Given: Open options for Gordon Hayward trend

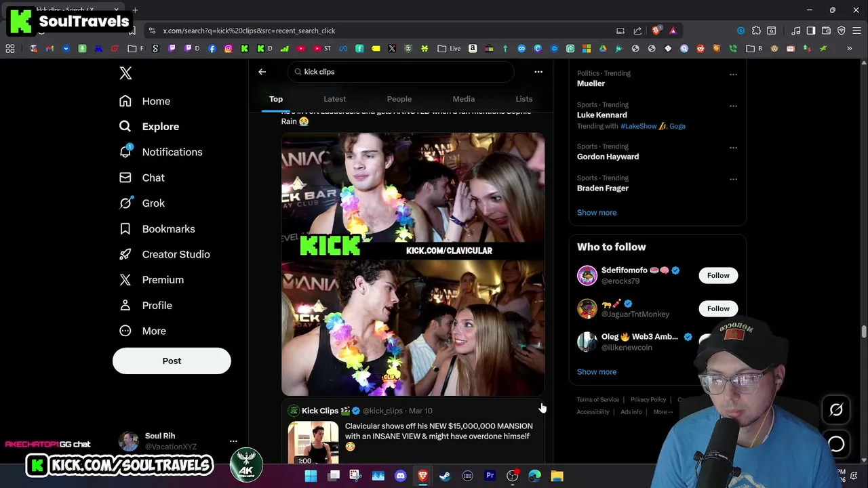Looking at the screenshot, I should (733, 148).
